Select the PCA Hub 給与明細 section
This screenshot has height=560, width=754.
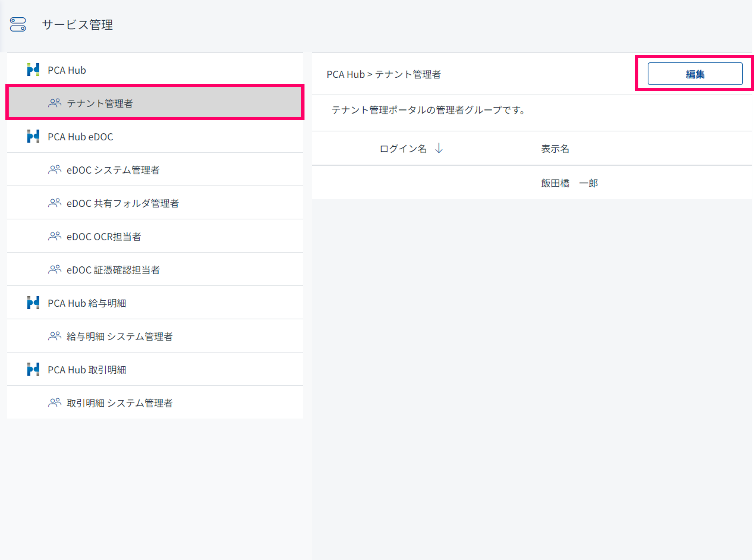87,303
